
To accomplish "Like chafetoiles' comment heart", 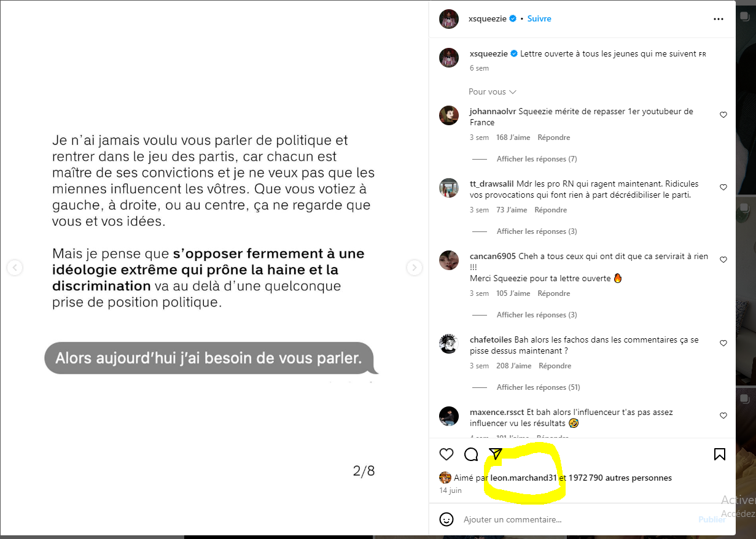I will [x=723, y=343].
